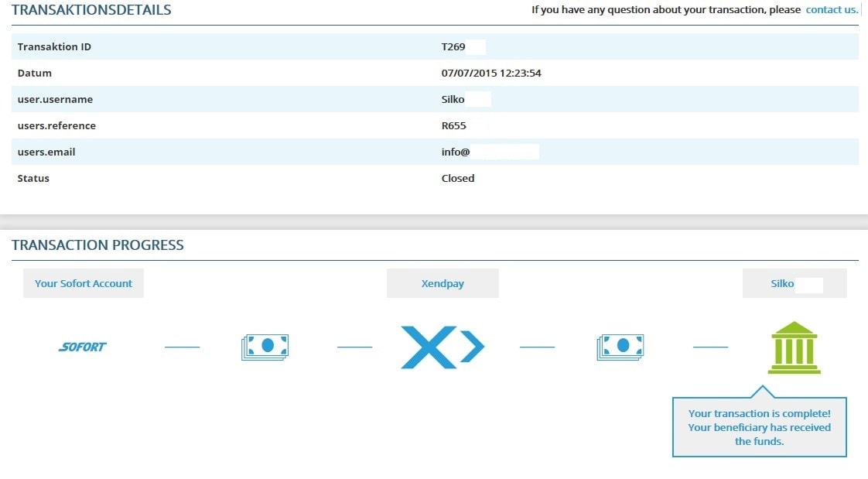Click the Silko beneficiary label
The image size is (868, 479).
tap(795, 283)
